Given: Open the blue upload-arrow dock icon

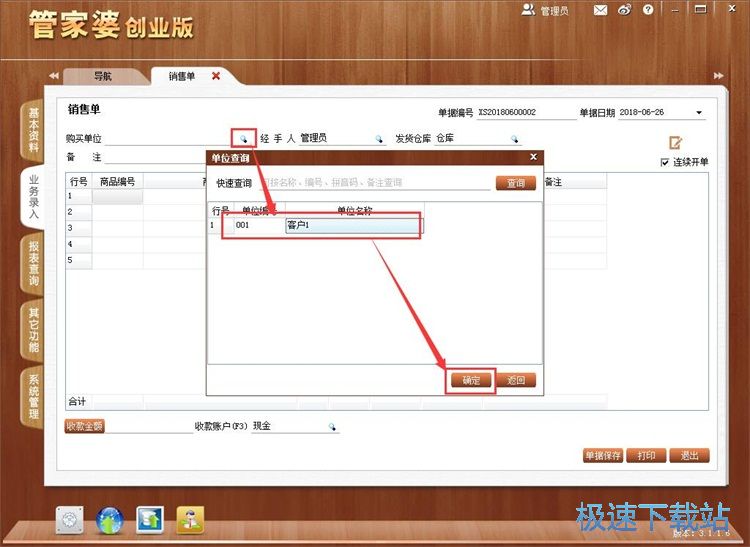Looking at the screenshot, I should pos(150,520).
